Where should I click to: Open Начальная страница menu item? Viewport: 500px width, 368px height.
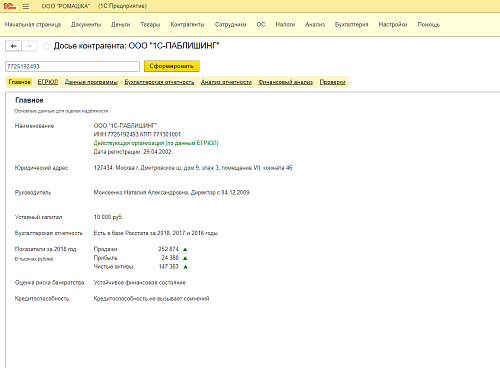tap(33, 25)
